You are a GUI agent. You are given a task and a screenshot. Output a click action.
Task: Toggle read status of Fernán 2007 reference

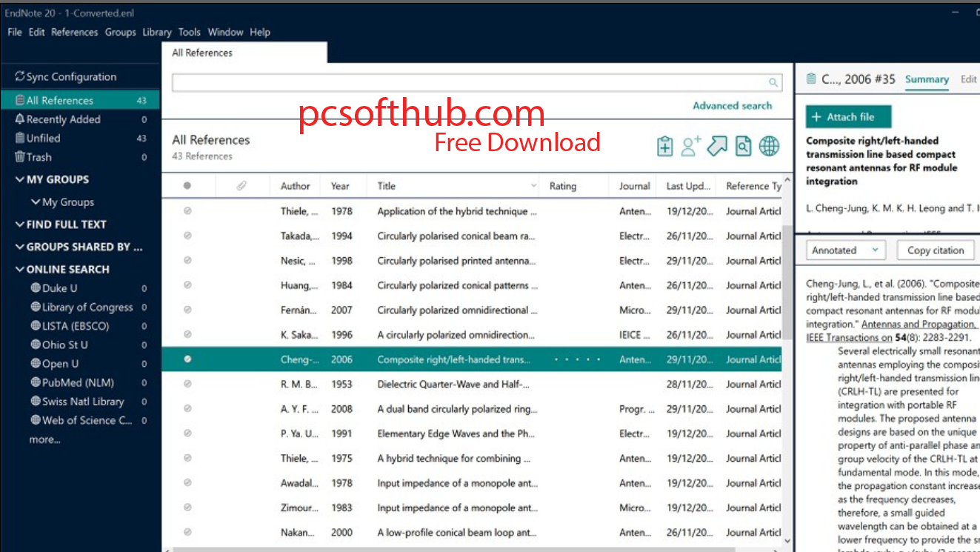(187, 310)
